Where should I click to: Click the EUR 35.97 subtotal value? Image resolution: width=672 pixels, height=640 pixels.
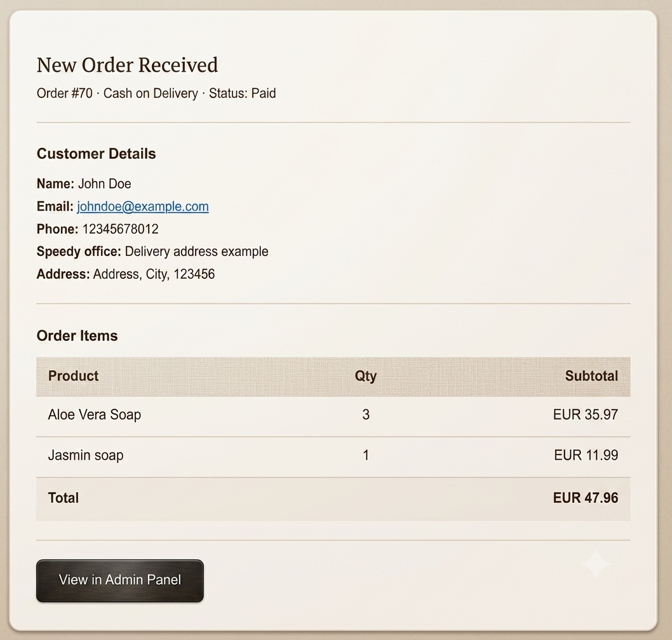586,415
